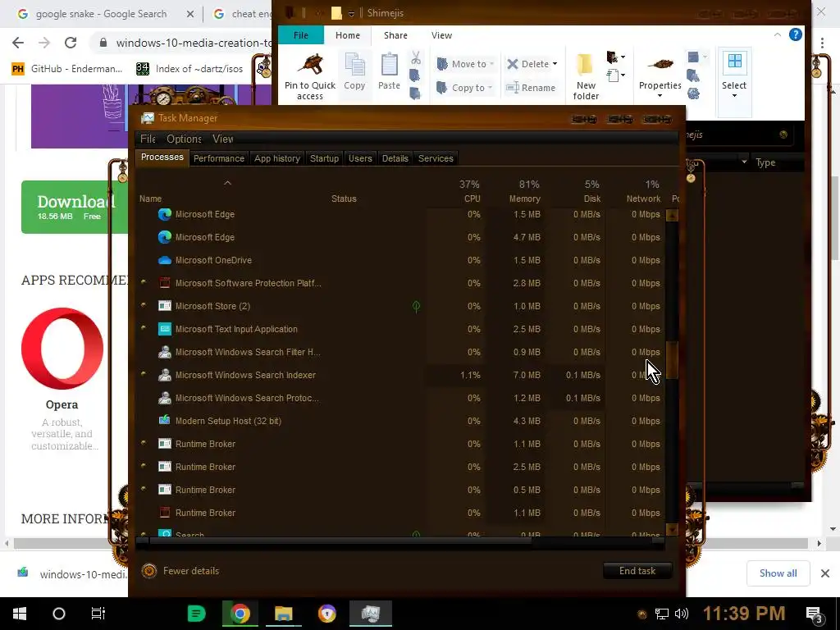Viewport: 840px width, 630px height.
Task: Click Show all downloads in Chrome
Action: point(778,573)
